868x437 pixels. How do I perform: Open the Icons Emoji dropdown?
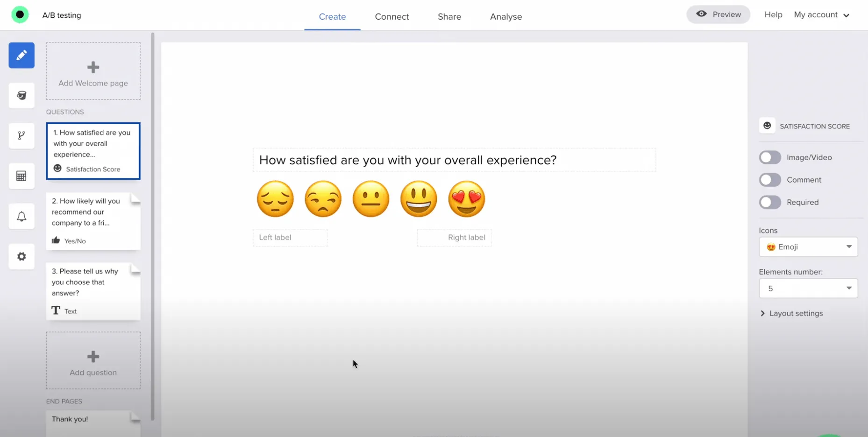click(x=808, y=247)
